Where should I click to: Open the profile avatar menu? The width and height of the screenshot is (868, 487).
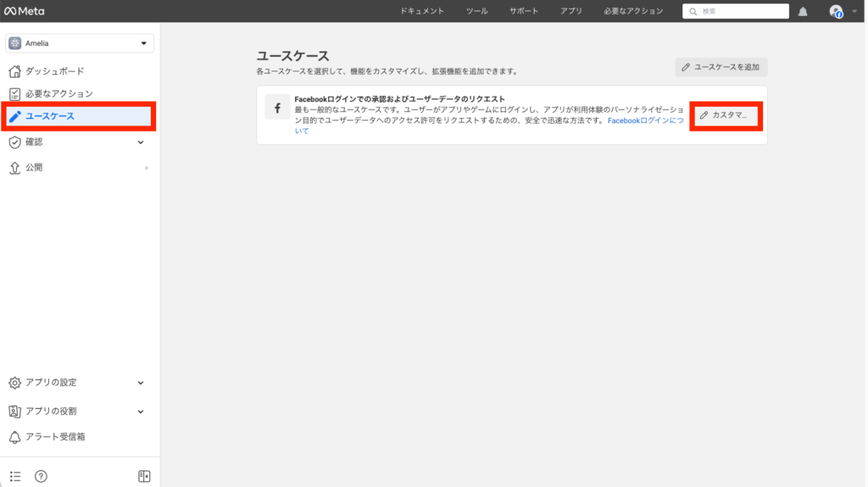837,12
